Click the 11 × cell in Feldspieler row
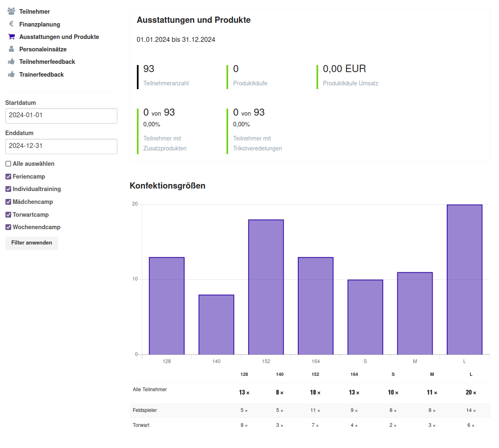Screen dimensions: 499x448 point(315,410)
